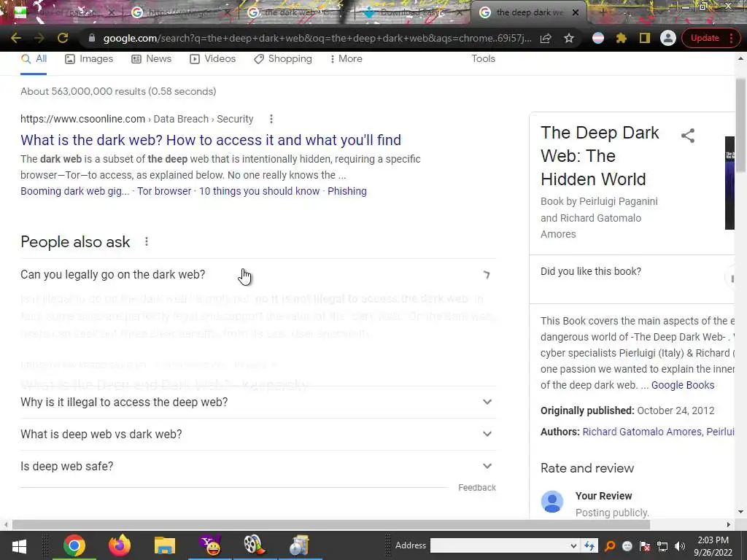Click Chrome icon in taskbar
Viewport: 747px width, 560px height.
coord(74,545)
